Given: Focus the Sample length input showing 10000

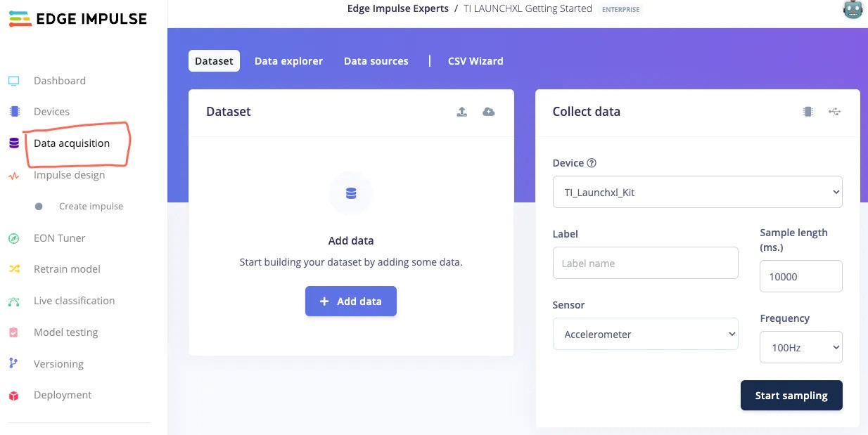Looking at the screenshot, I should click(801, 276).
